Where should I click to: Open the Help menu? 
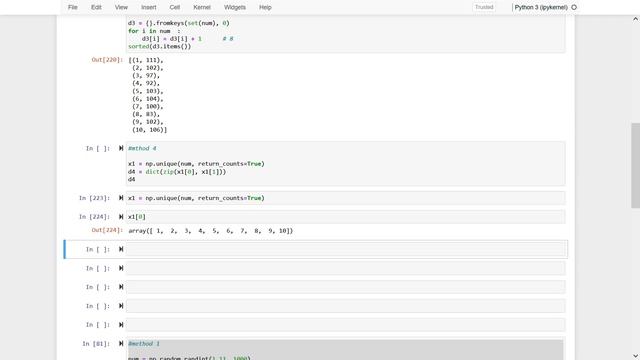point(265,7)
